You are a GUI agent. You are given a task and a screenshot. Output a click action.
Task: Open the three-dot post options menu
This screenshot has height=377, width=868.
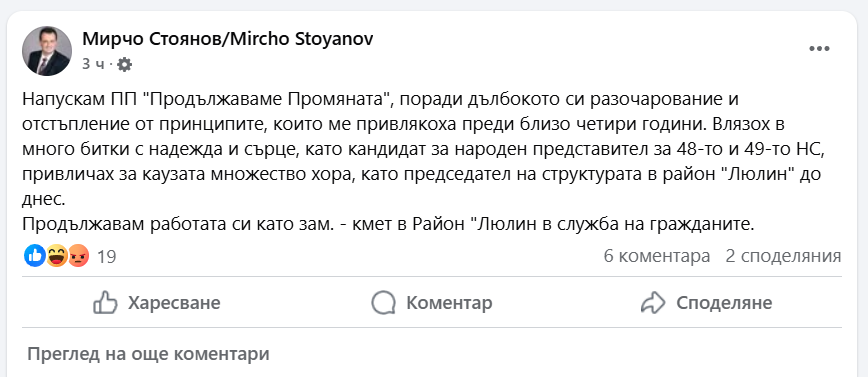tap(819, 49)
